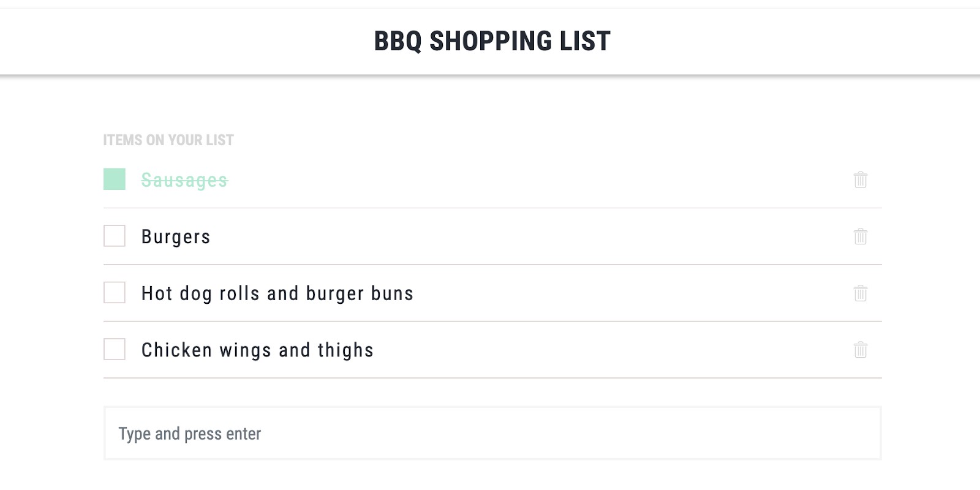
Task: Delete Chicken wings and thighs using trash icon
Action: 861,350
